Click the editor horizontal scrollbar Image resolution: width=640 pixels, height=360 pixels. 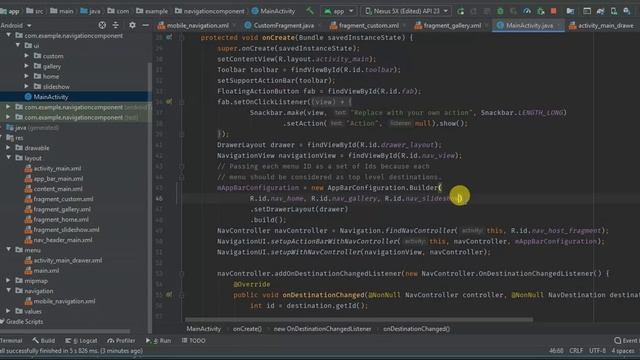pyautogui.click(x=358, y=320)
